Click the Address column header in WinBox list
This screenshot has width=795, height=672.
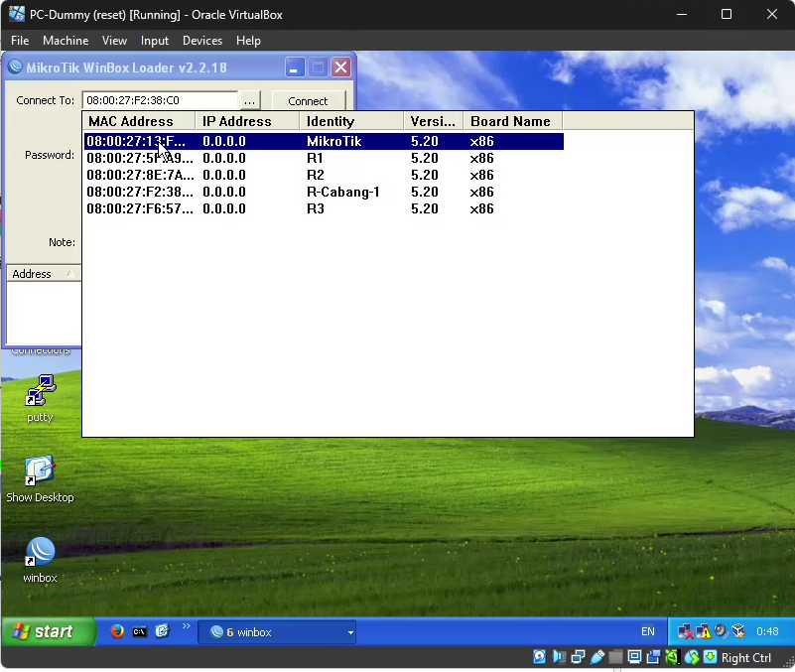click(44, 274)
